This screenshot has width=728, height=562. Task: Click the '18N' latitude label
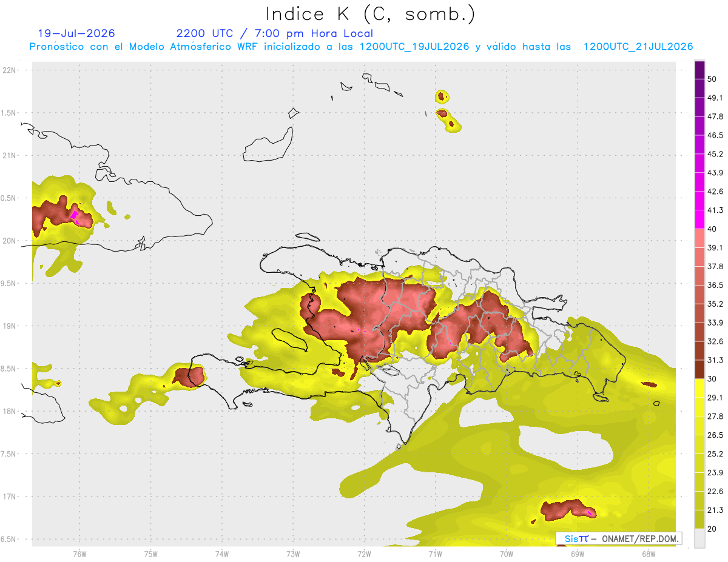click(x=10, y=411)
